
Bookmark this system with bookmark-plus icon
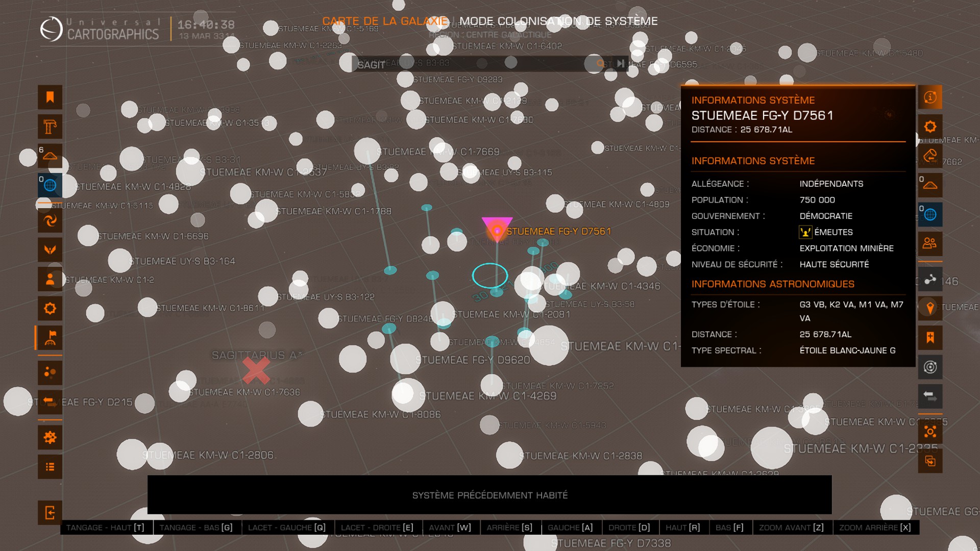coord(930,338)
